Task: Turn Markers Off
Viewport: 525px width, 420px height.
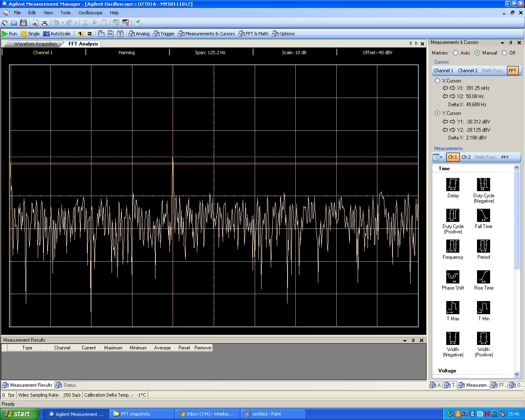Action: point(504,53)
